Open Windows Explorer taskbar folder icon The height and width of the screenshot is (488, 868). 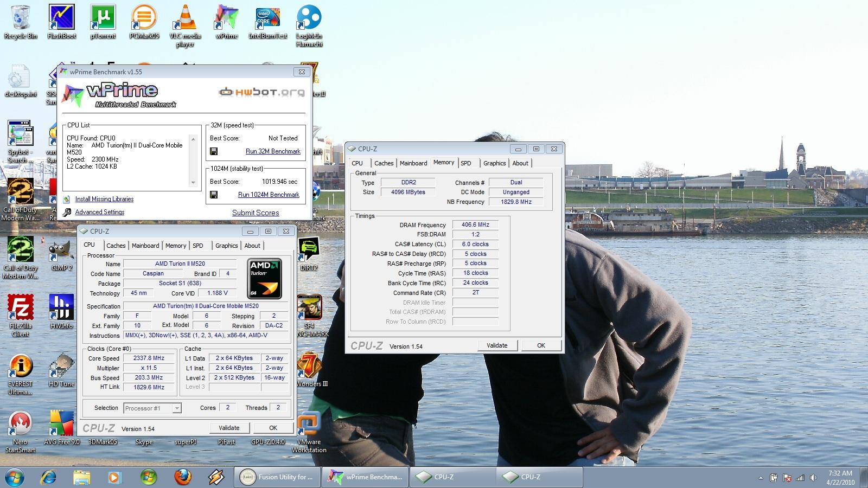[x=82, y=477]
